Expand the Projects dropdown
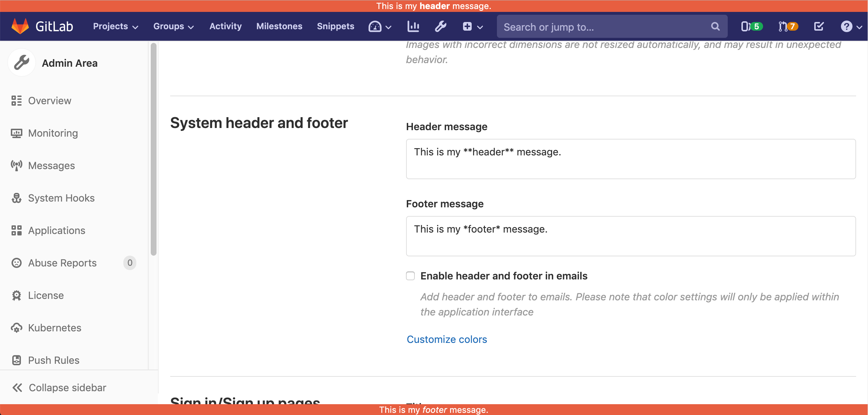Viewport: 868px width, 415px height. point(115,26)
